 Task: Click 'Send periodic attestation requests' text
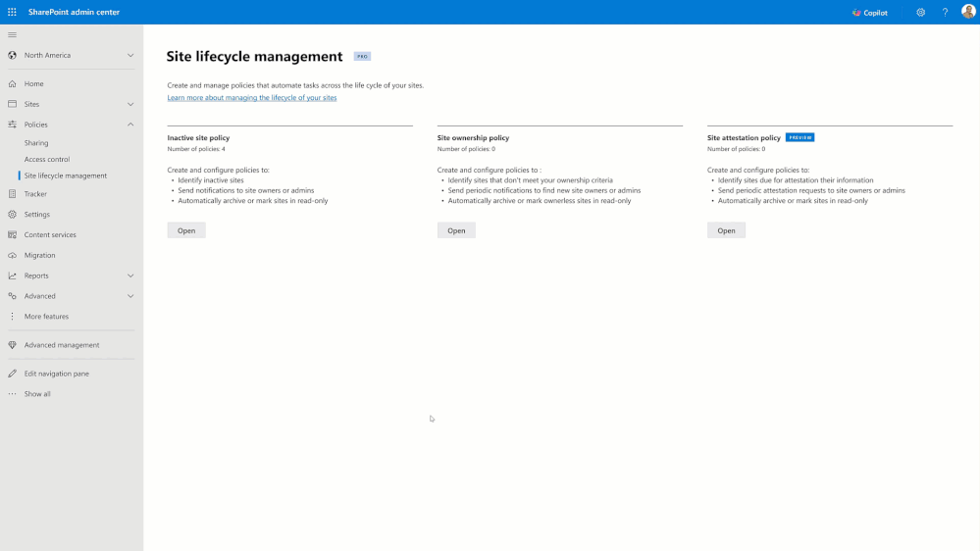[811, 190]
